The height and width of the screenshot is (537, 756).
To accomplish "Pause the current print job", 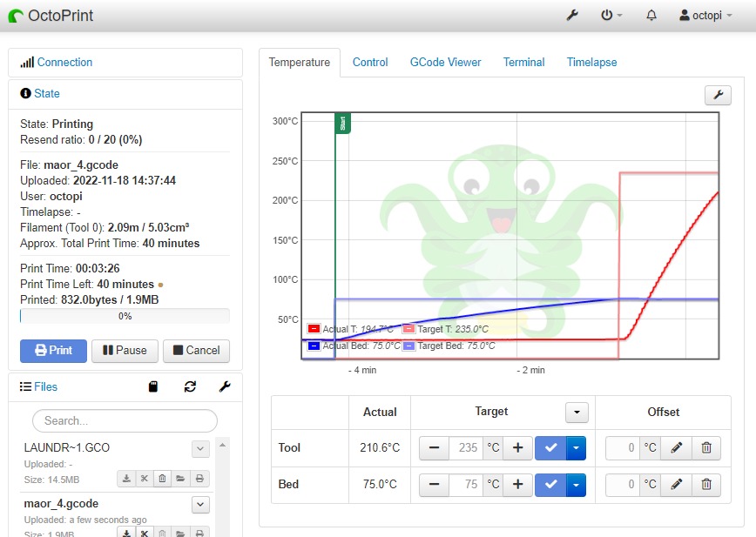I will coord(125,351).
